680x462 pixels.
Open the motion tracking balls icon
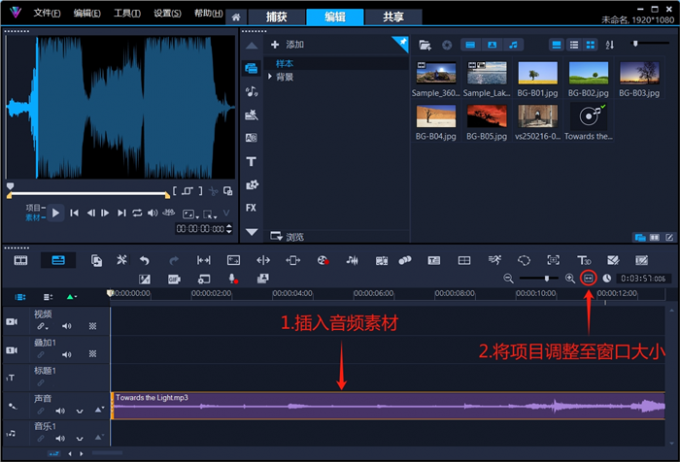405,260
